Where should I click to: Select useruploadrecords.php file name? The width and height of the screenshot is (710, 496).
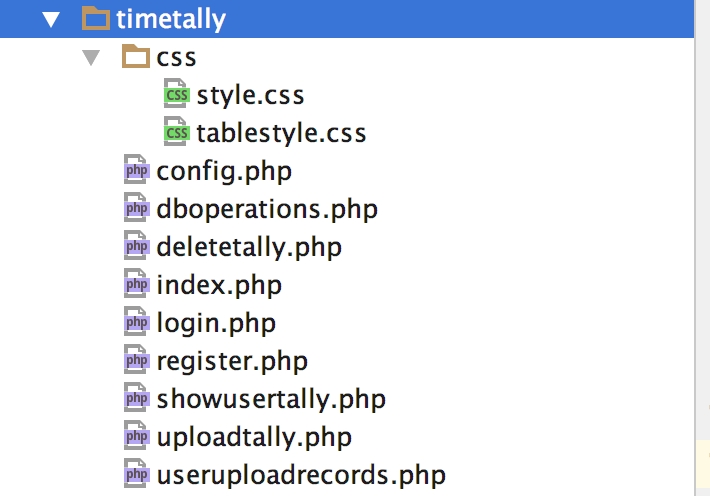tap(301, 476)
